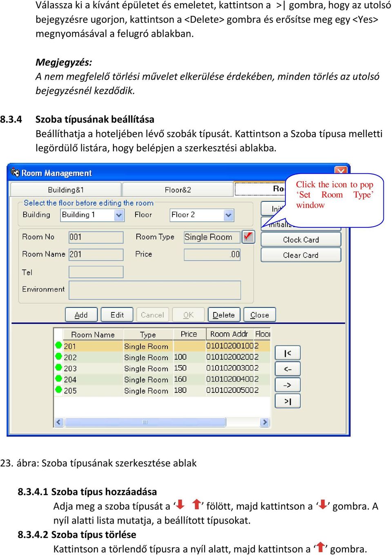The height and width of the screenshot is (555, 392).
Task: Click the greyed OK button
Action: click(188, 315)
